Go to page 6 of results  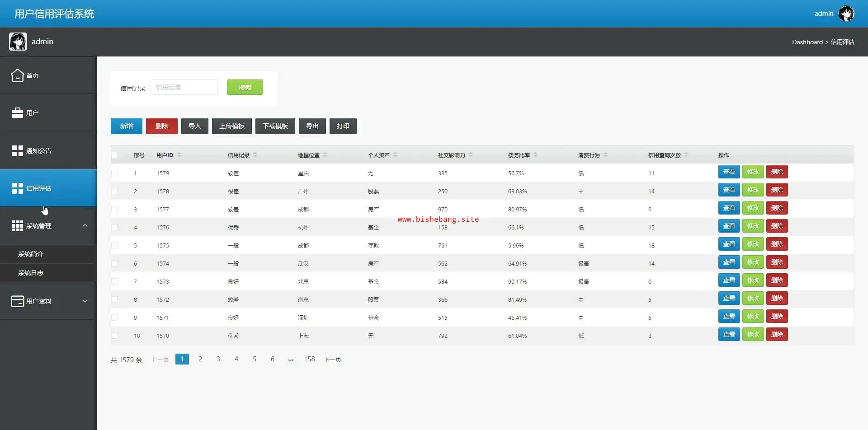(x=273, y=359)
